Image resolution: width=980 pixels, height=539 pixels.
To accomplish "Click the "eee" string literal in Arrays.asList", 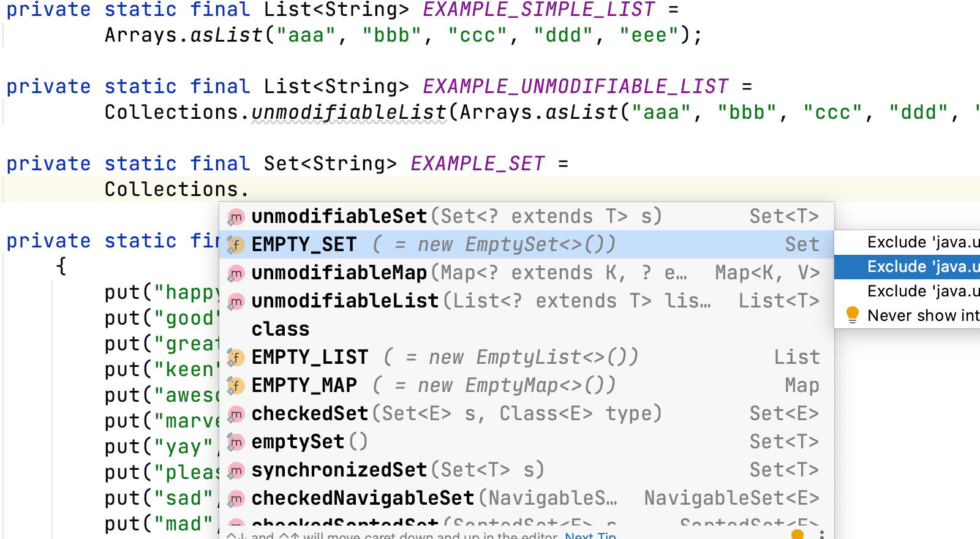I will coord(649,36).
